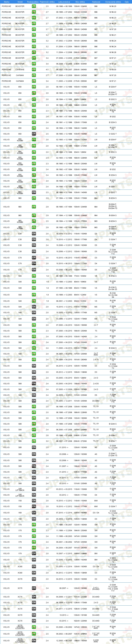
Task: Select engine capacity 2.8 in S80 row
Action: click(47, 435)
